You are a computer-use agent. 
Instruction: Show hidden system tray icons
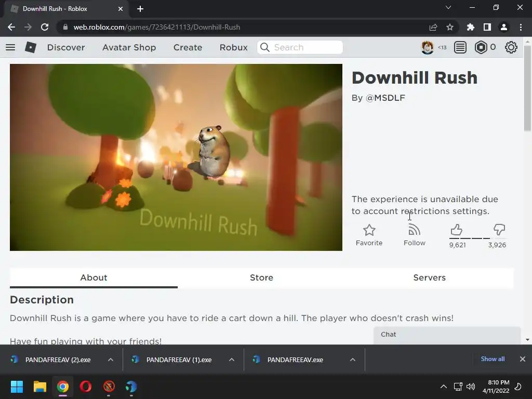444,387
